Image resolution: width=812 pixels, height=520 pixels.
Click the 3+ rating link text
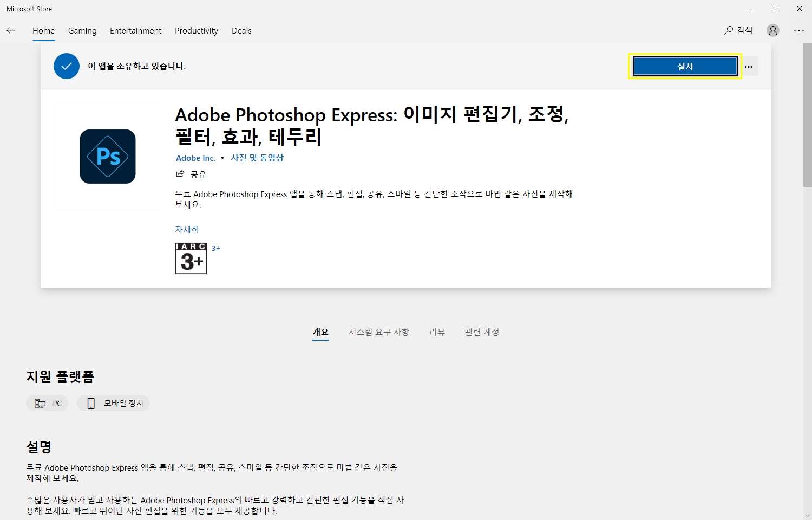click(215, 249)
